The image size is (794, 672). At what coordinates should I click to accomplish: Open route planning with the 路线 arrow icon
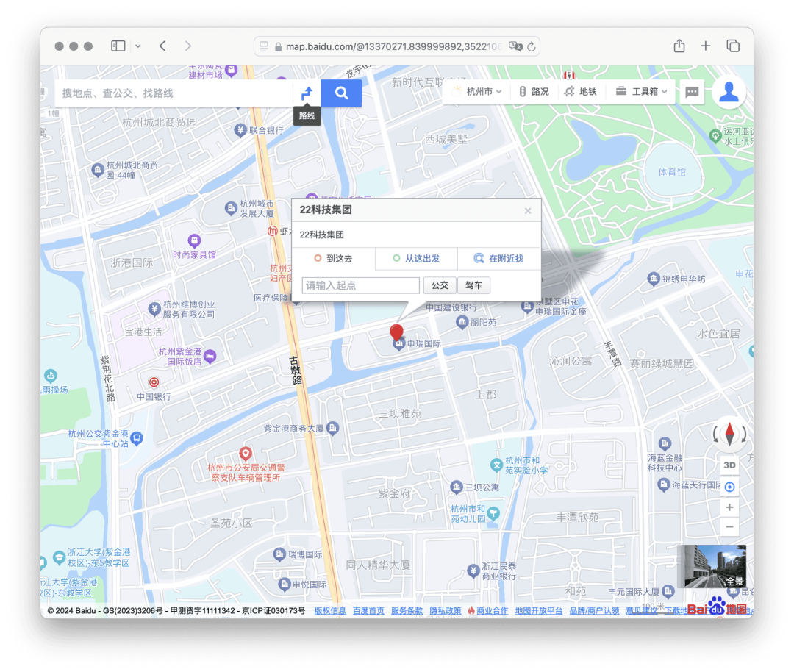point(307,93)
